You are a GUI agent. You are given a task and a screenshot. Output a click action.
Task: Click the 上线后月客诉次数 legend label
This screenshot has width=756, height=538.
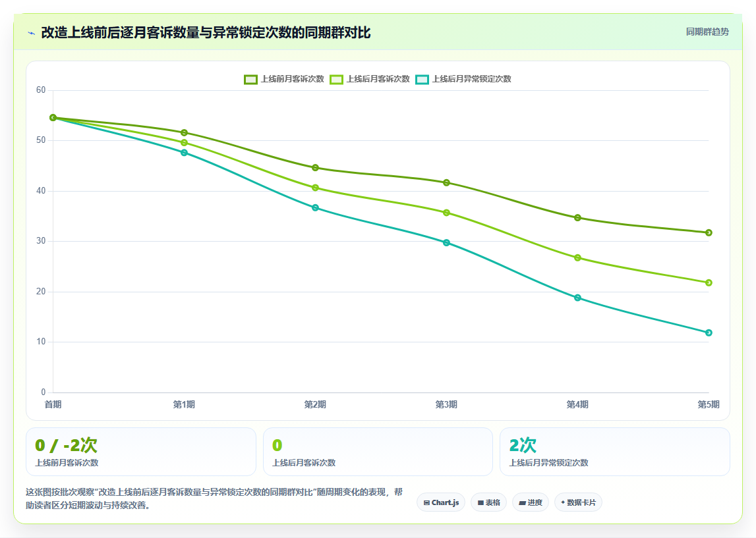378,79
